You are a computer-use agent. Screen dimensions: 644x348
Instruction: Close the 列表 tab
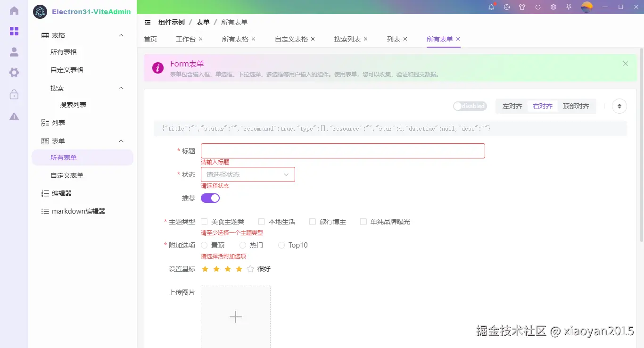pos(405,39)
